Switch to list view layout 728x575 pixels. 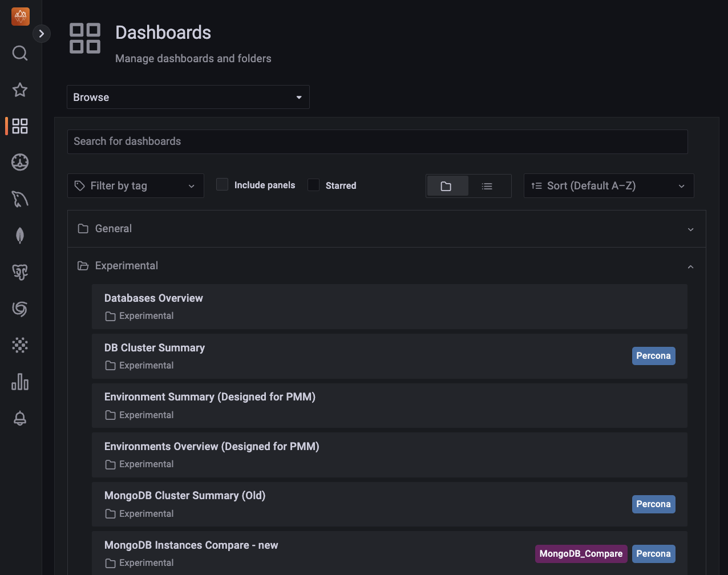(x=487, y=186)
